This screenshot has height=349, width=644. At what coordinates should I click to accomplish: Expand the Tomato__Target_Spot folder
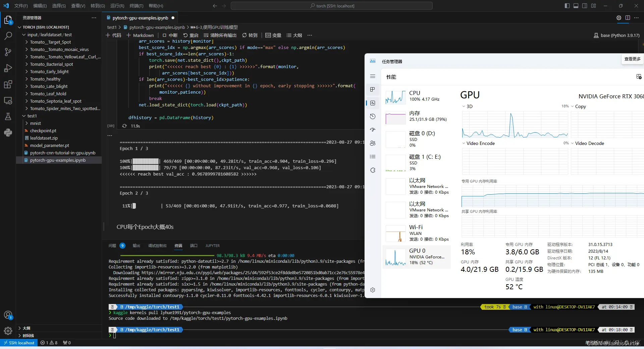click(50, 42)
